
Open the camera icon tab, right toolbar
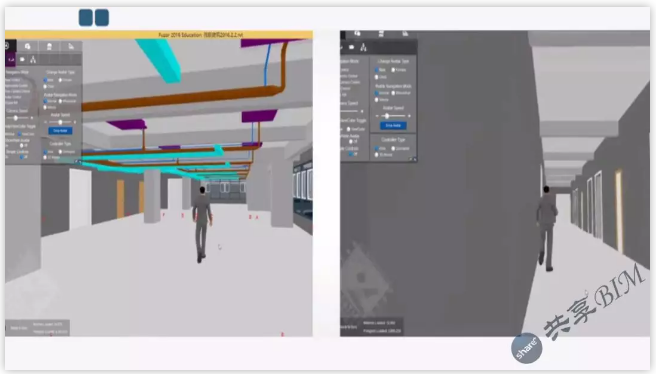coord(351,47)
